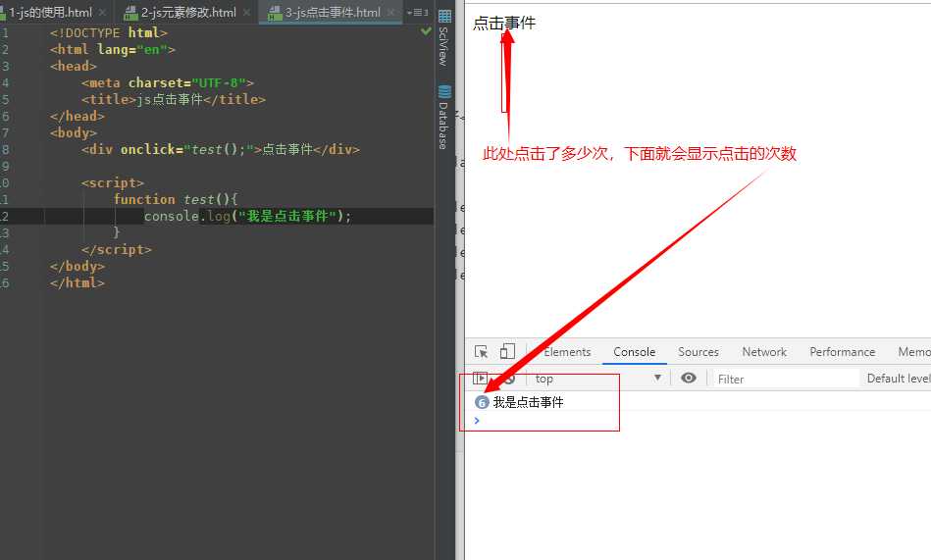931x560 pixels.
Task: Create a live expression with the eye icon
Action: point(688,379)
